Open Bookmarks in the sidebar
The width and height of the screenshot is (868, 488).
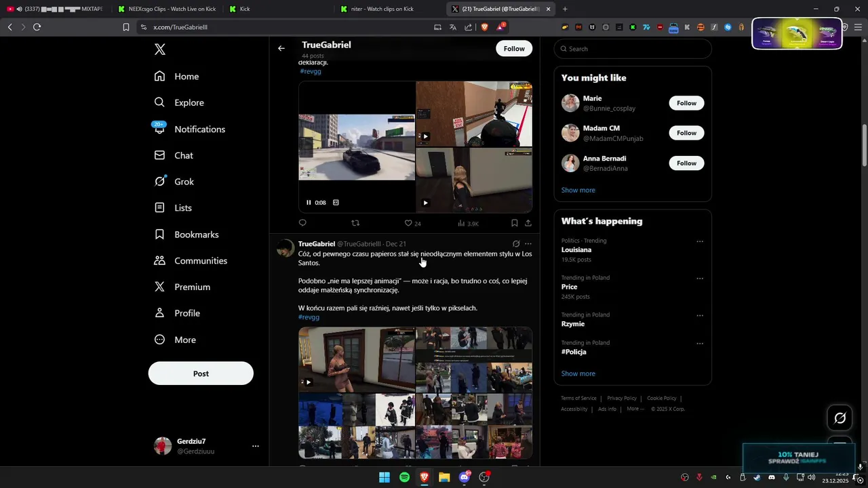[186, 235]
